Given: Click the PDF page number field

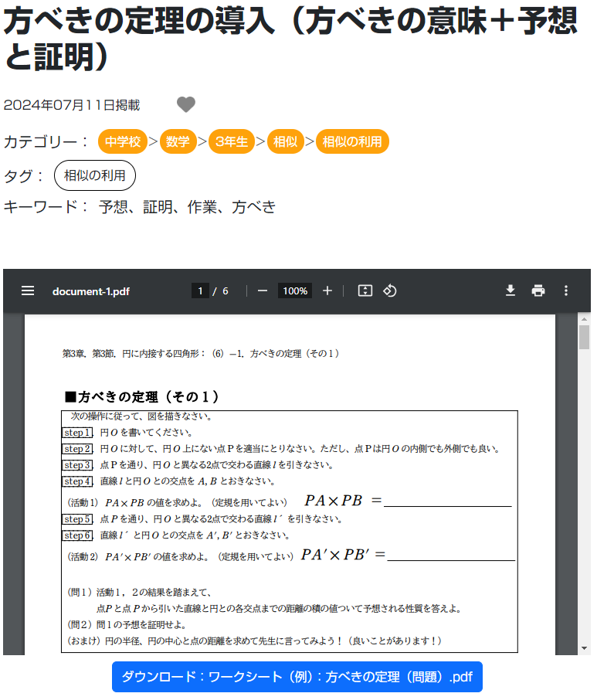Looking at the screenshot, I should click(200, 291).
